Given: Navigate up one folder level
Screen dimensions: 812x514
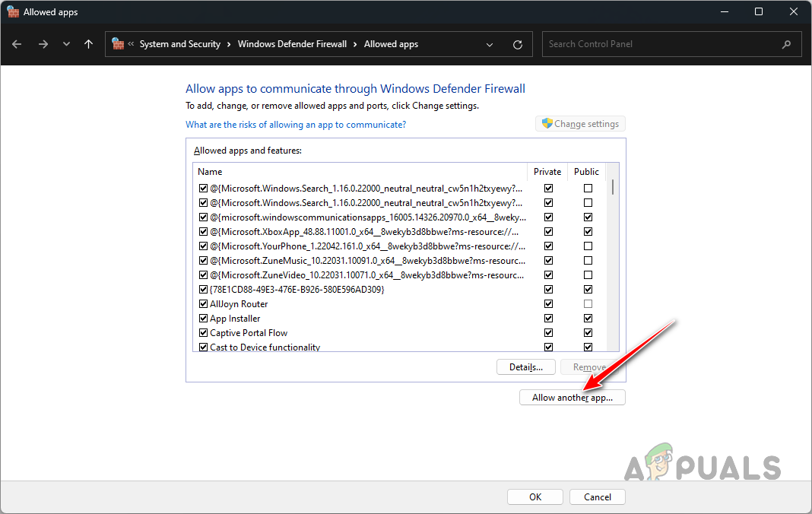Looking at the screenshot, I should coord(88,44).
